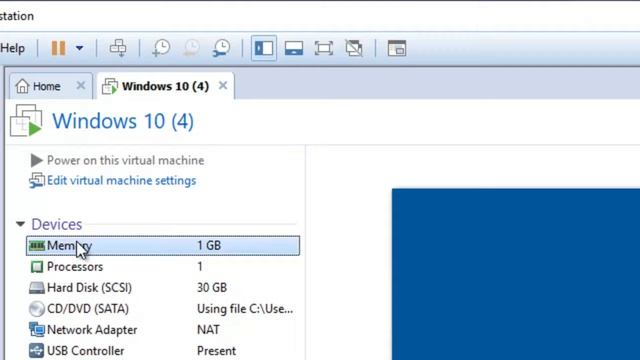Screen dimensions: 640x360
Task: Open the Snapshot Manager icon
Action: coord(222,48)
